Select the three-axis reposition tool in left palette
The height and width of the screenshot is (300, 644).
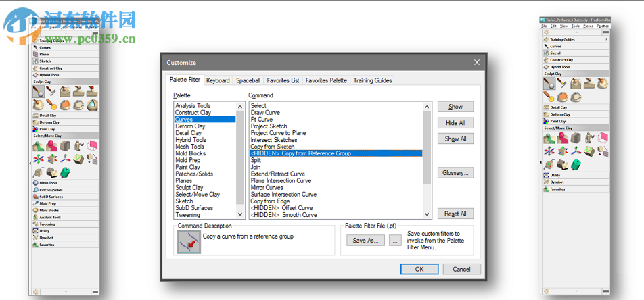tap(65, 158)
